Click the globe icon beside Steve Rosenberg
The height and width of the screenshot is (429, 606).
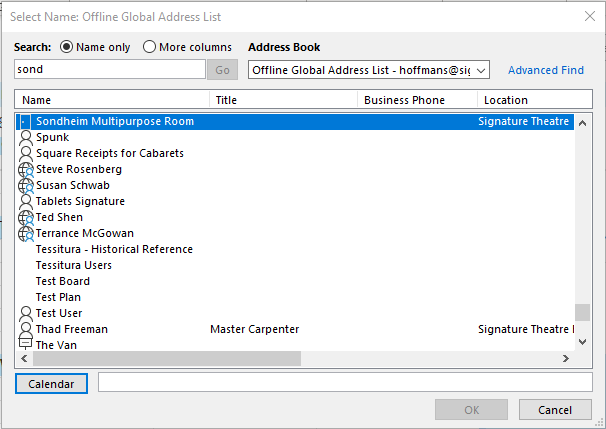(26, 170)
